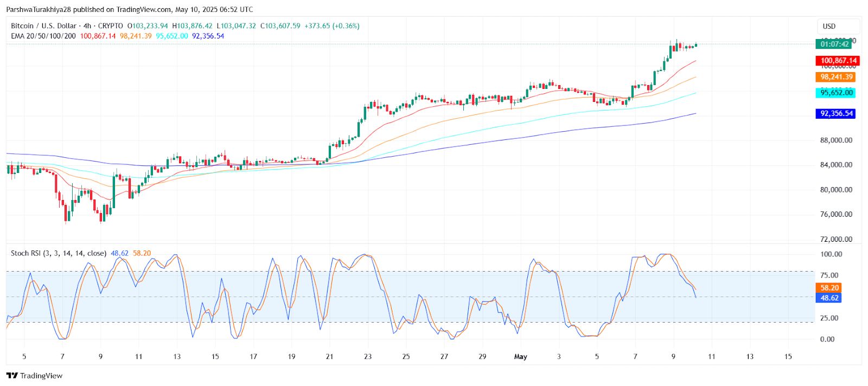
Task: Click the +373.65 (+0.36%) price change value
Action: tap(331, 26)
